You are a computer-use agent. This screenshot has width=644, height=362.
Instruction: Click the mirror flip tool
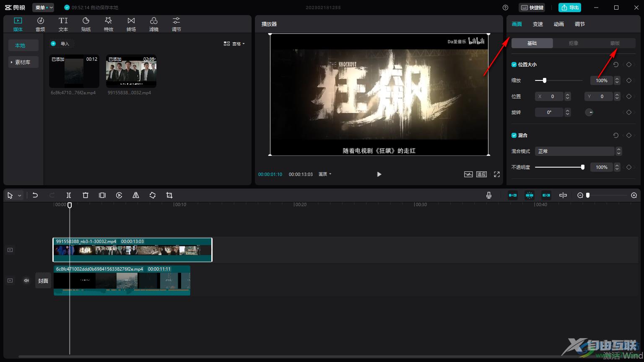pyautogui.click(x=136, y=195)
